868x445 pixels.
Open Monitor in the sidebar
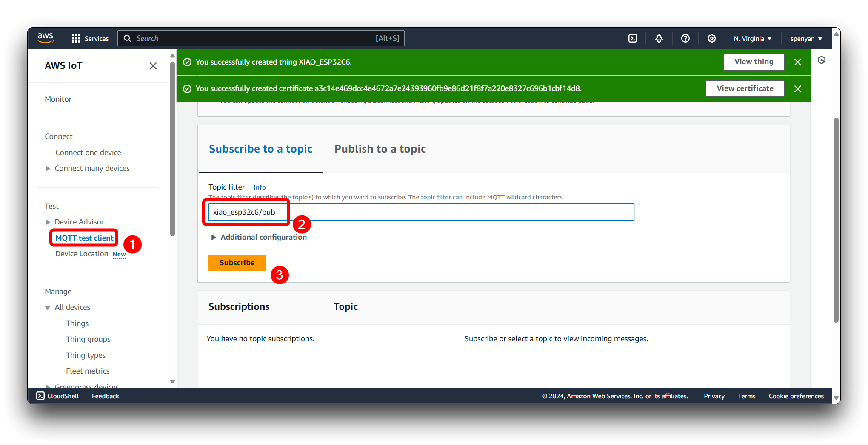coord(58,99)
